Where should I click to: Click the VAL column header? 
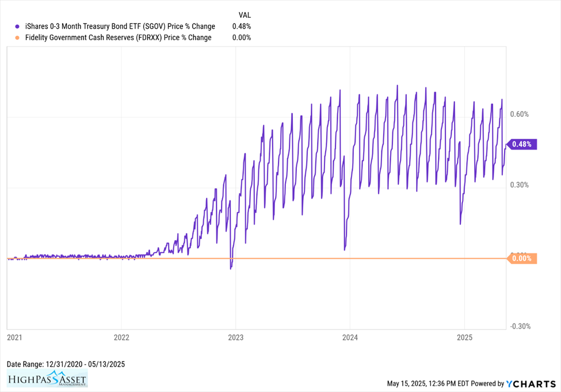245,16
